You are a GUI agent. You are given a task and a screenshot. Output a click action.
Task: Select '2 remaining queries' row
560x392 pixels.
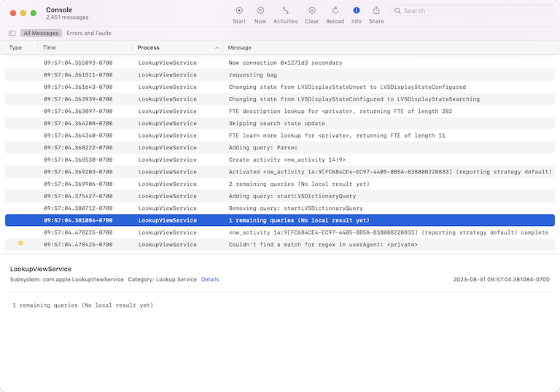click(280, 184)
